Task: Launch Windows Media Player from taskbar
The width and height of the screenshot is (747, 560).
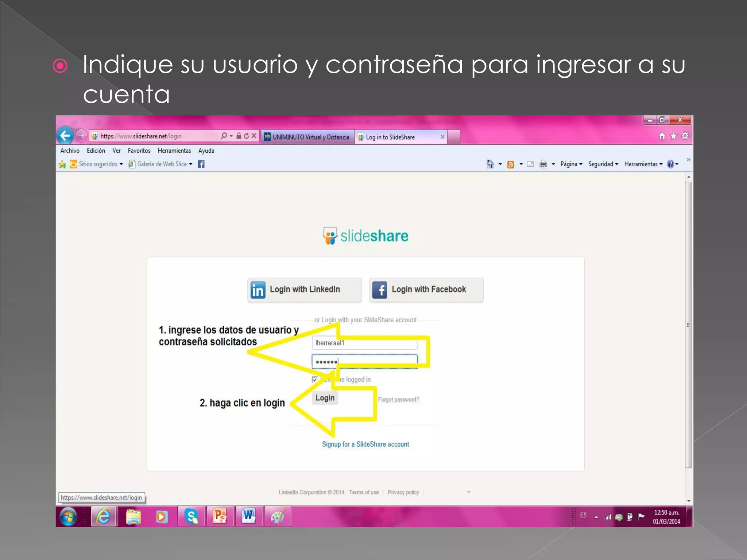Action: pos(162,517)
